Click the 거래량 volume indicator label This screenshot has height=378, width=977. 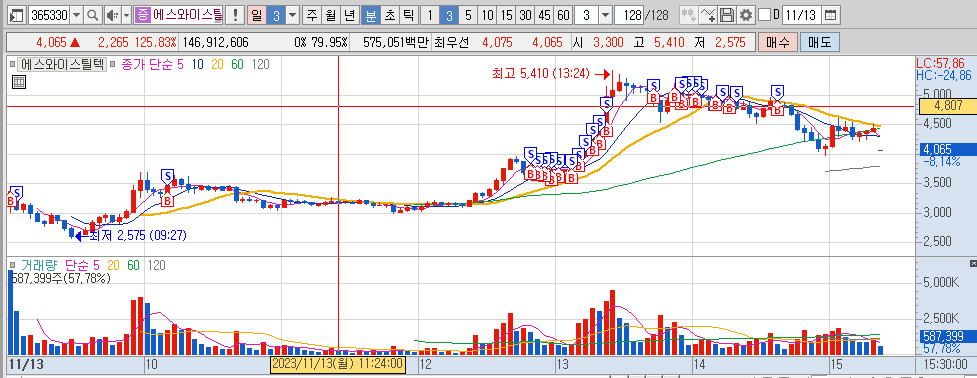(x=39, y=265)
